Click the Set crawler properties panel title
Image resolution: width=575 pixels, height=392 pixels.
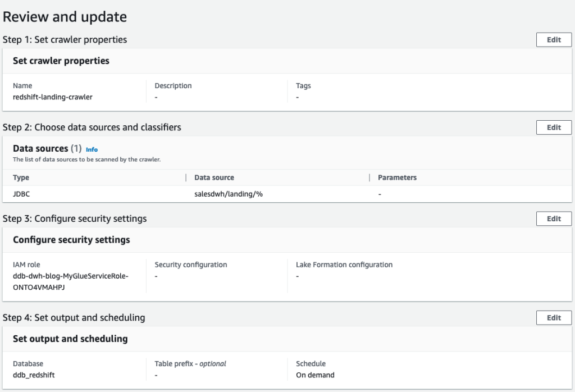click(x=61, y=61)
